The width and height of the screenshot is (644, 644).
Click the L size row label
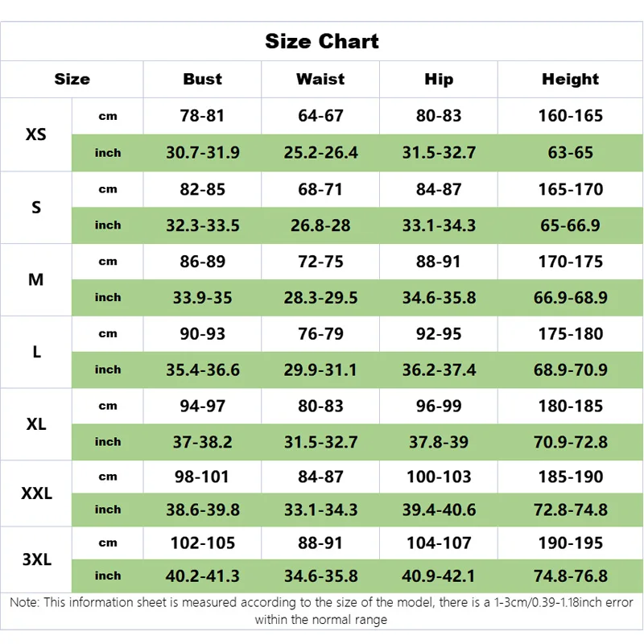(36, 352)
